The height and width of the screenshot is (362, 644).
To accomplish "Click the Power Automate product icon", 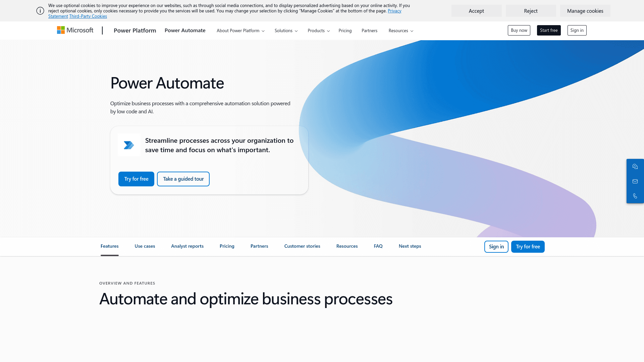I will coord(128,144).
